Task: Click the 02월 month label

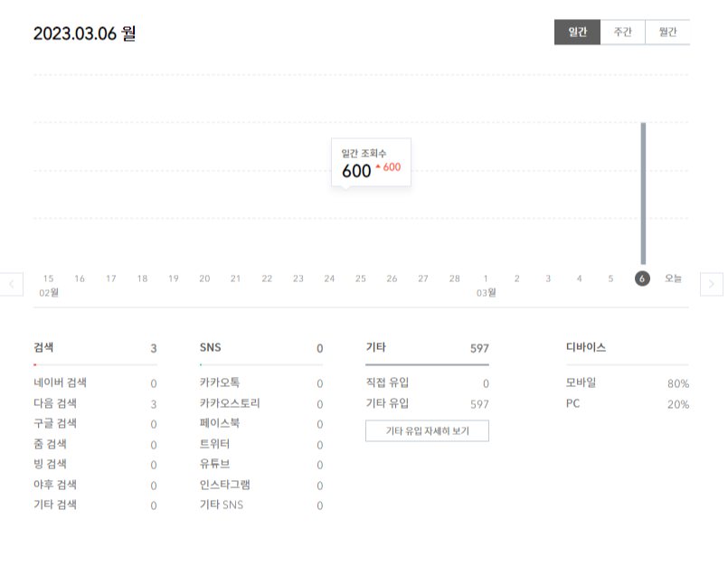Action: point(49,293)
